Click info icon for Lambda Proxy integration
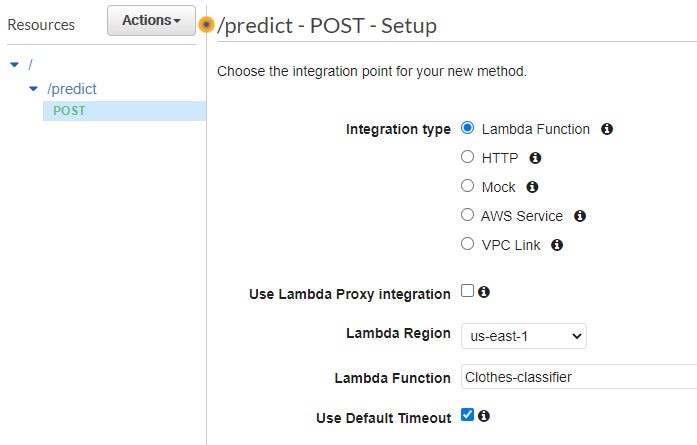 (484, 292)
